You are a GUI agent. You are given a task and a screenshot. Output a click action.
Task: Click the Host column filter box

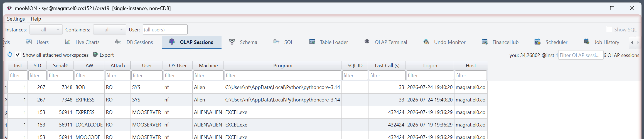click(471, 75)
